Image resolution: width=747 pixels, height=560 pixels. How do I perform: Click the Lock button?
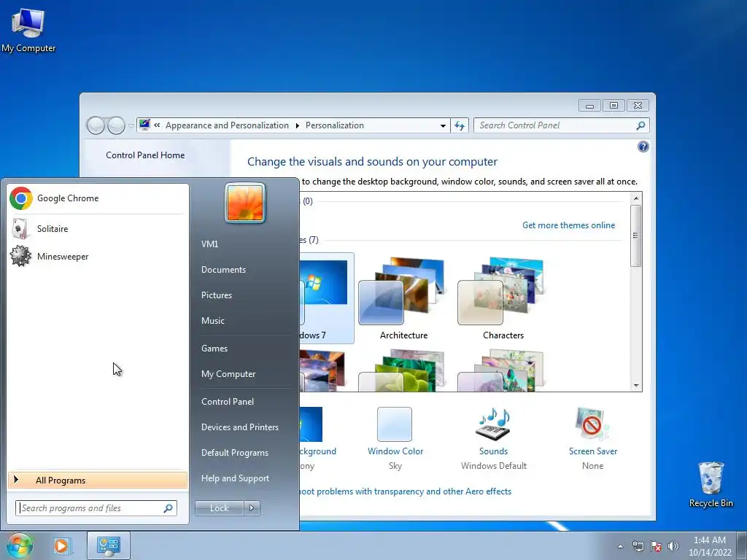point(219,508)
